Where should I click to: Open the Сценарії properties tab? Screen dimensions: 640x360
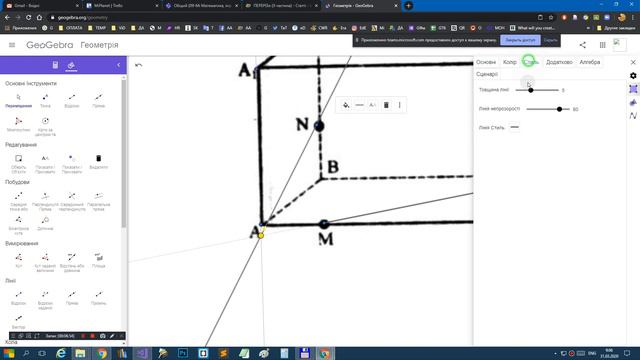coord(487,74)
